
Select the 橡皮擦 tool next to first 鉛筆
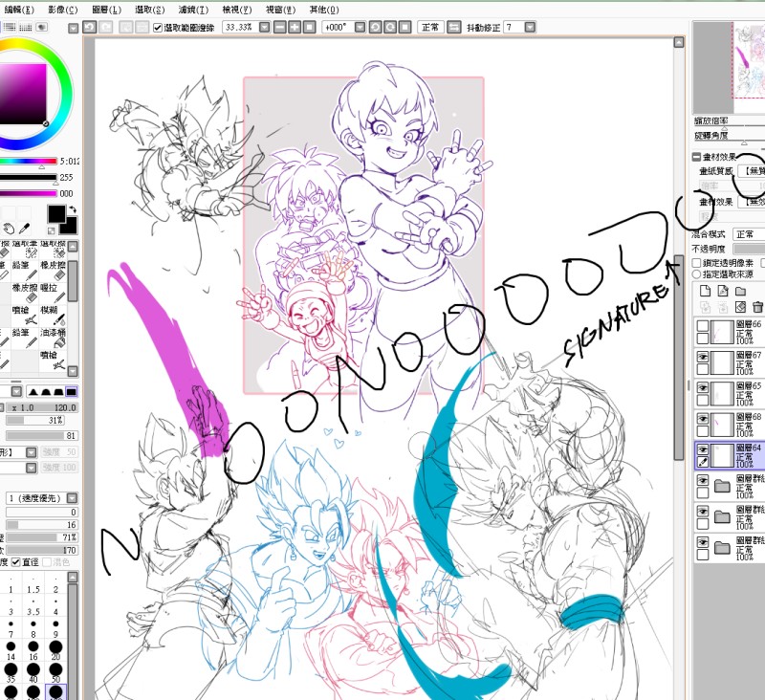53,271
